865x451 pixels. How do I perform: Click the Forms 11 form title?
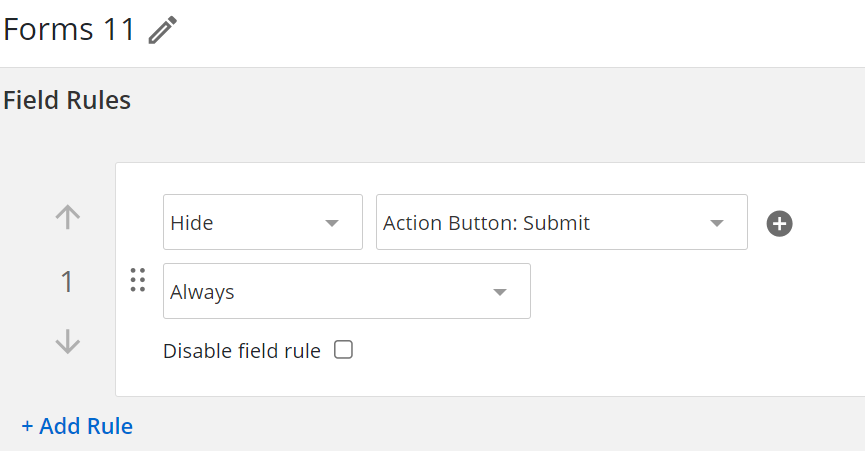tap(69, 30)
